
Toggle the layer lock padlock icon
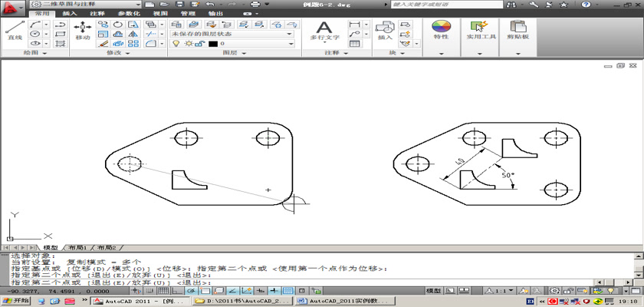coord(199,44)
